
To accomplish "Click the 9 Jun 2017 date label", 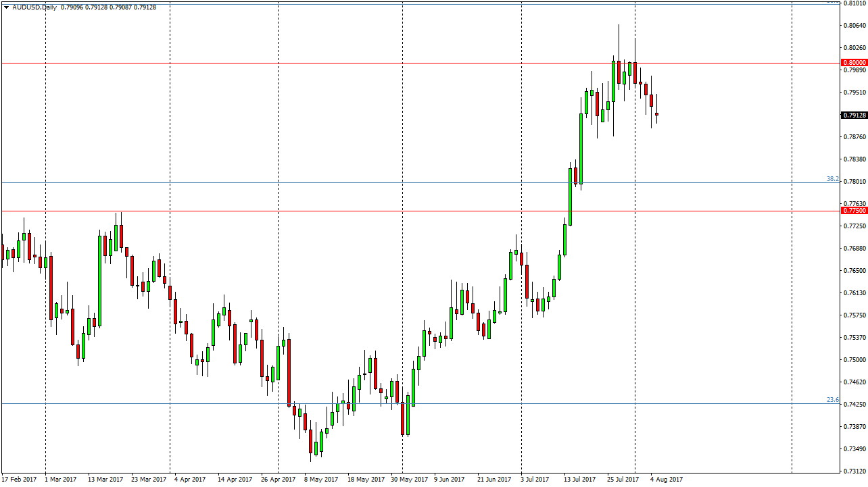I will [450, 480].
